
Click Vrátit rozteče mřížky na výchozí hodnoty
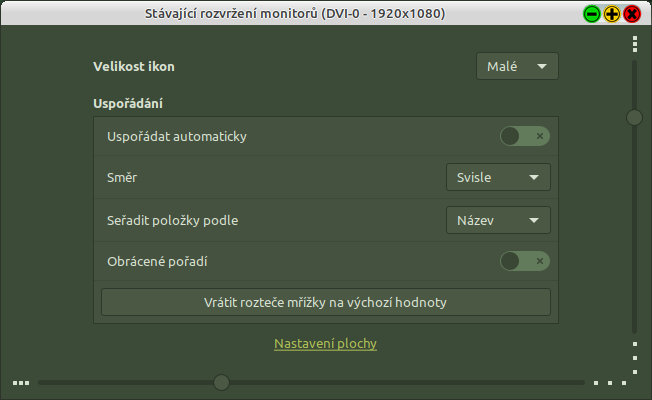[x=326, y=302]
